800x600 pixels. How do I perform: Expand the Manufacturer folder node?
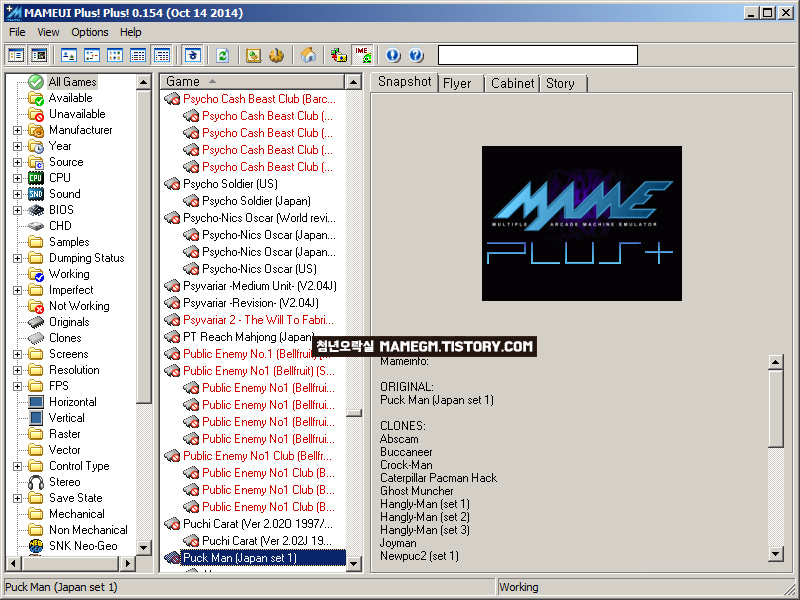[17, 130]
